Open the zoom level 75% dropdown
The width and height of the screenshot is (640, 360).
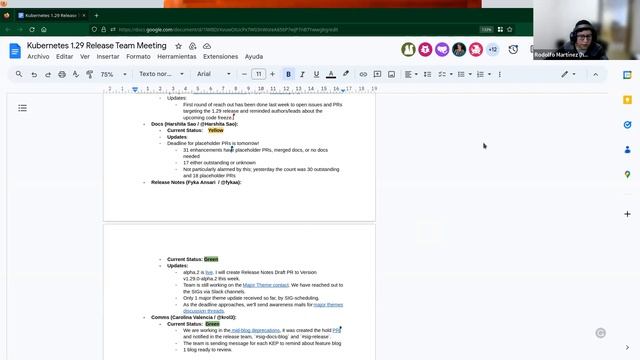click(113, 74)
